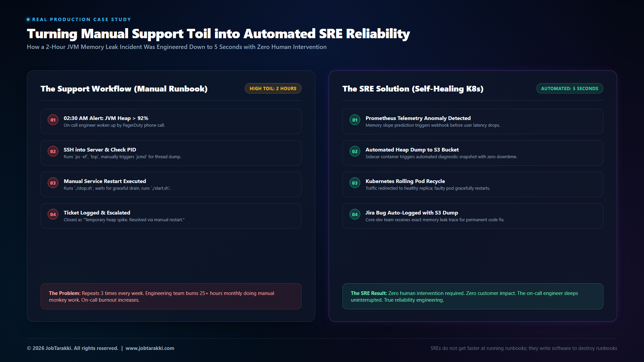
Task: Click the './stop.sh' graceful drain description
Action: coord(117,188)
